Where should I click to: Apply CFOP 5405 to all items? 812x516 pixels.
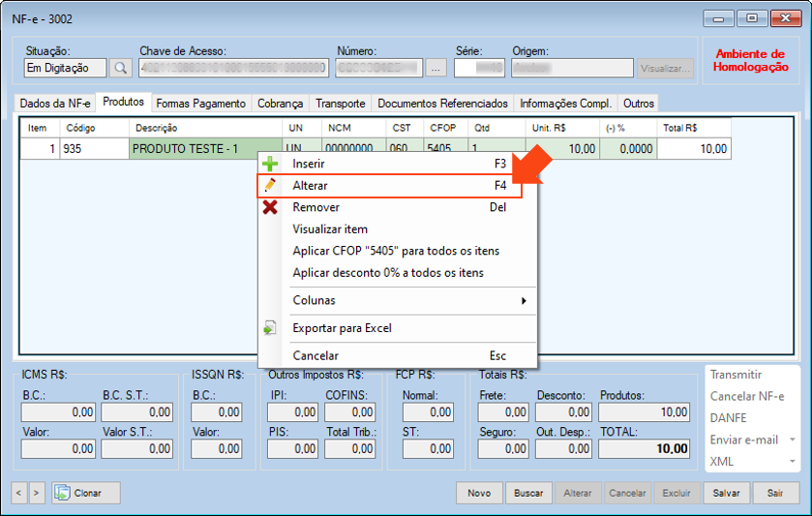[396, 251]
